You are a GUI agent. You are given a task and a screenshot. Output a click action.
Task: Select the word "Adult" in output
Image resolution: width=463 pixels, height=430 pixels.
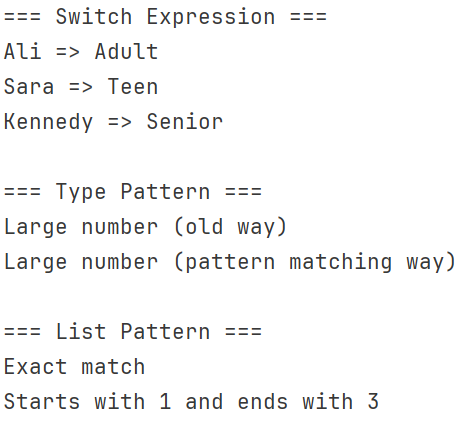[x=126, y=52]
